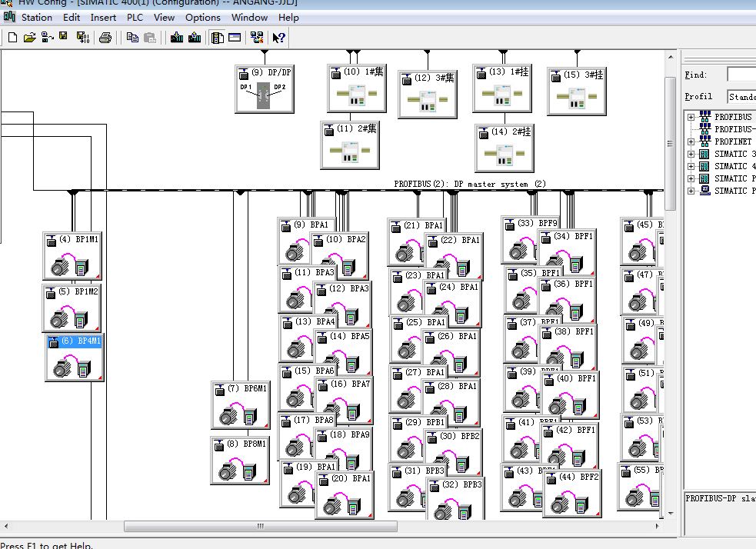Open a station with the folder icon
Screen dimensions: 756x549
[x=29, y=38]
